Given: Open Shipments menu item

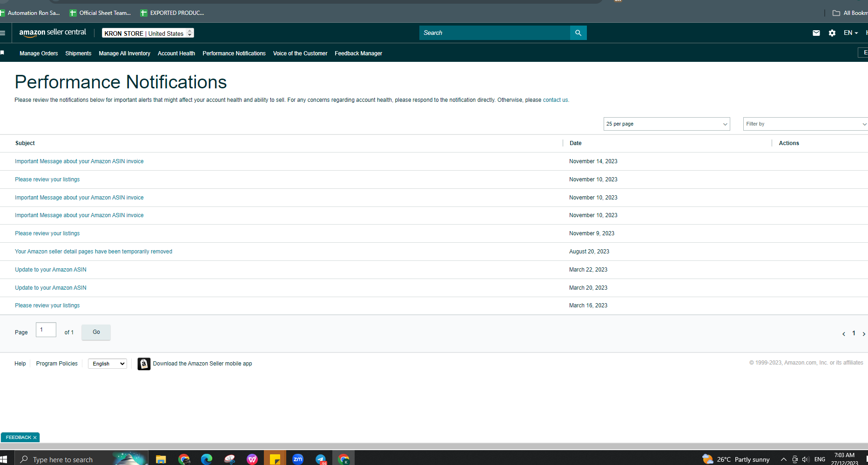Looking at the screenshot, I should coord(78,53).
